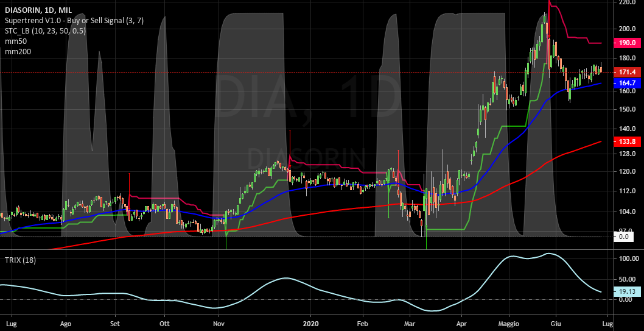This screenshot has width=644, height=331.
Task: Click the Nov time axis label
Action: click(x=219, y=324)
